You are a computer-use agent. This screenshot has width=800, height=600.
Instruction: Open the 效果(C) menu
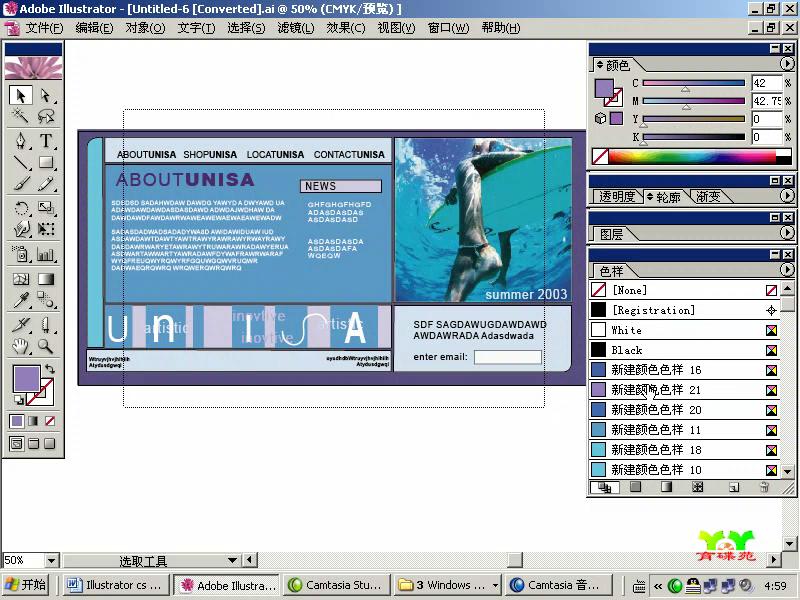click(x=346, y=28)
